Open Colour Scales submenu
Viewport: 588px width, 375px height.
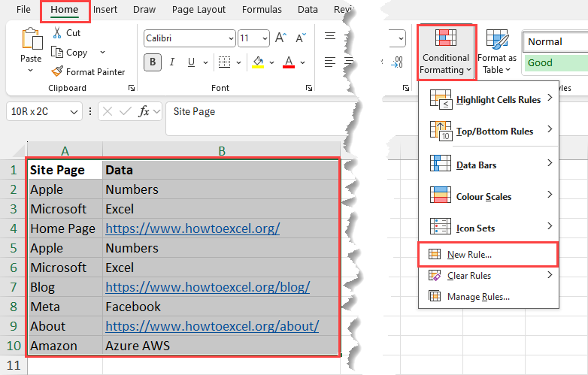(489, 196)
